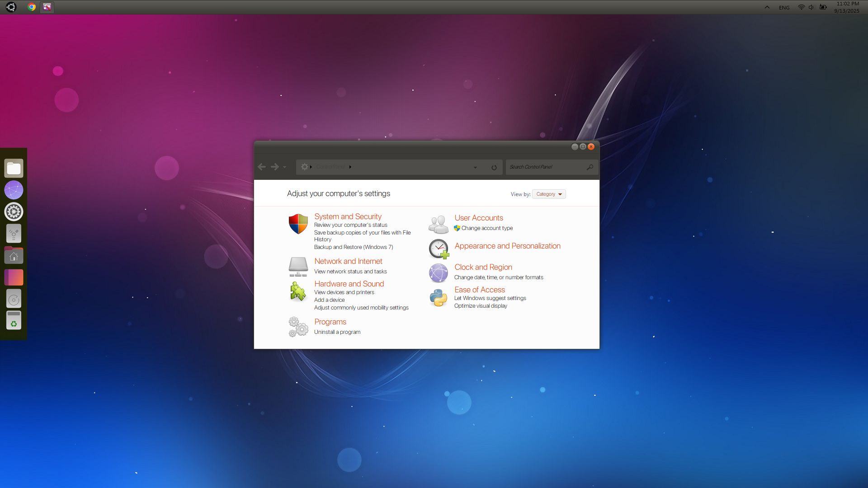The width and height of the screenshot is (868, 488).
Task: Open View network status and tasks
Action: pyautogui.click(x=350, y=272)
